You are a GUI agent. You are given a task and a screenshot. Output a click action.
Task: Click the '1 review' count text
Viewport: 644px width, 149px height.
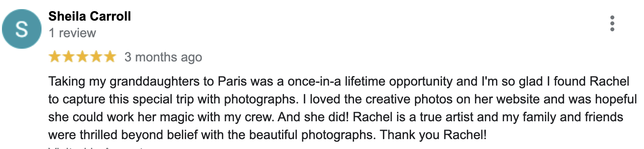(72, 33)
